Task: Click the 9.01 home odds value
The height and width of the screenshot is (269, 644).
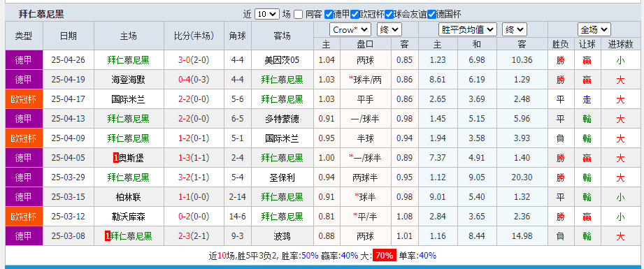Action: pyautogui.click(x=438, y=198)
